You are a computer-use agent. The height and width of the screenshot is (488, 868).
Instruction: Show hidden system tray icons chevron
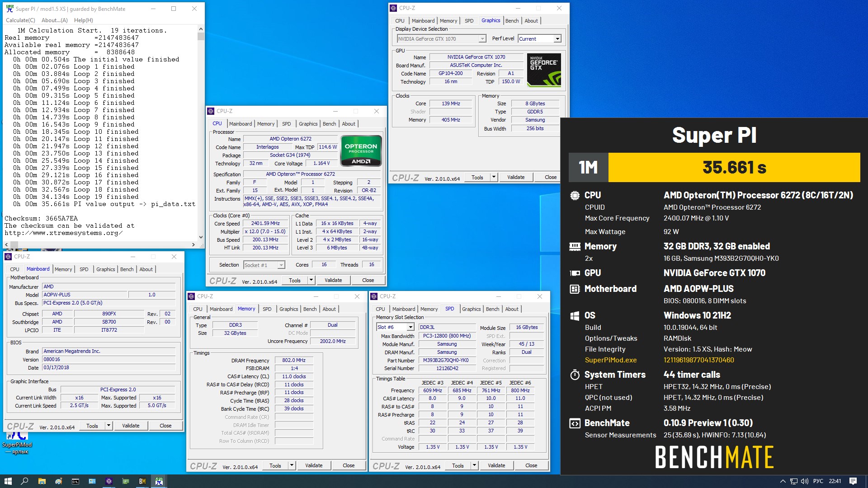click(x=783, y=481)
